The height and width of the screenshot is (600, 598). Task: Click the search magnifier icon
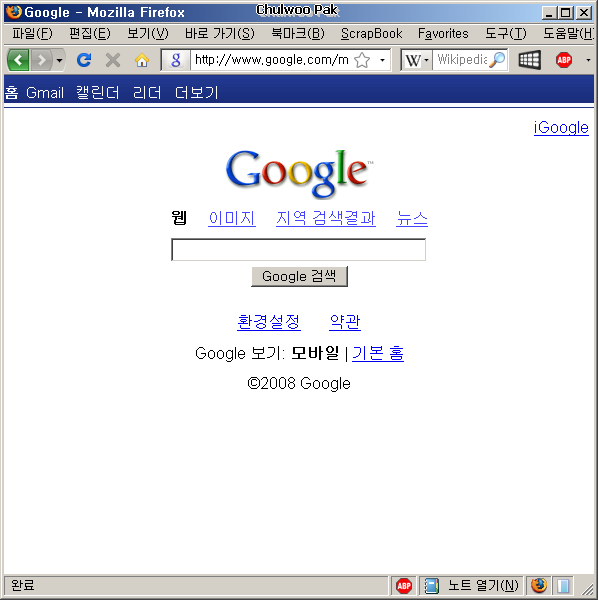tap(497, 60)
